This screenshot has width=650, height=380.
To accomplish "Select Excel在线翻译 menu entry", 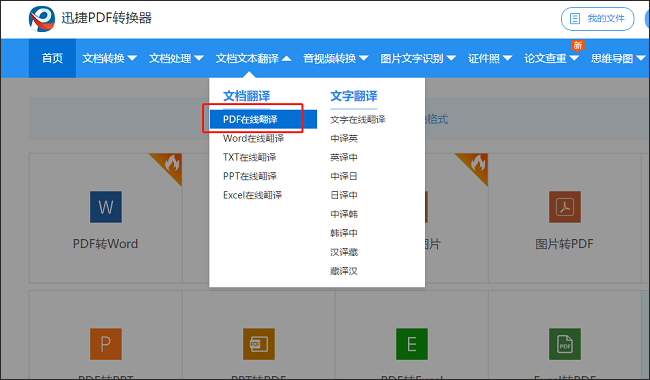I will point(252,195).
